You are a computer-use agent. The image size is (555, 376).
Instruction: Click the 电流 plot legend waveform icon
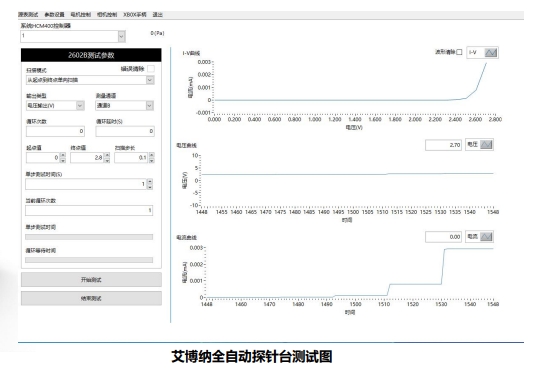tap(486, 237)
